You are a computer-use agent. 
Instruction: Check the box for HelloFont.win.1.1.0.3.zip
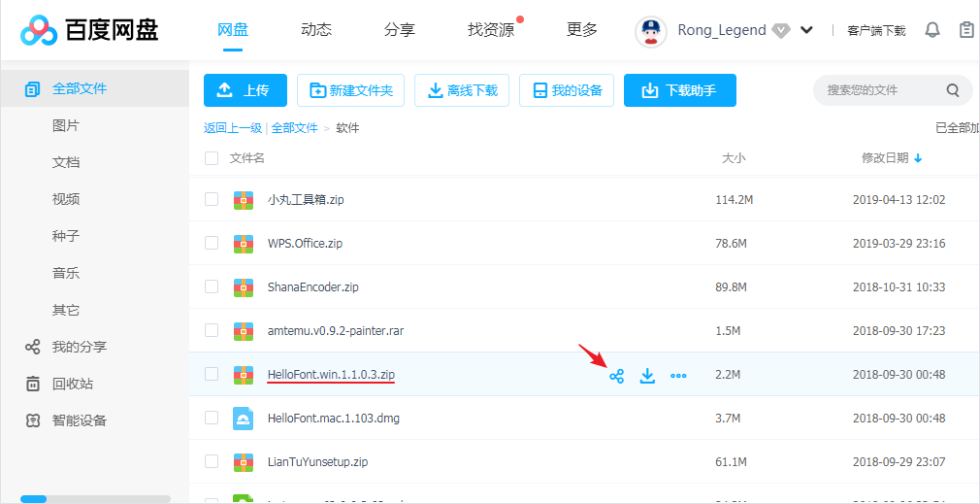(212, 374)
